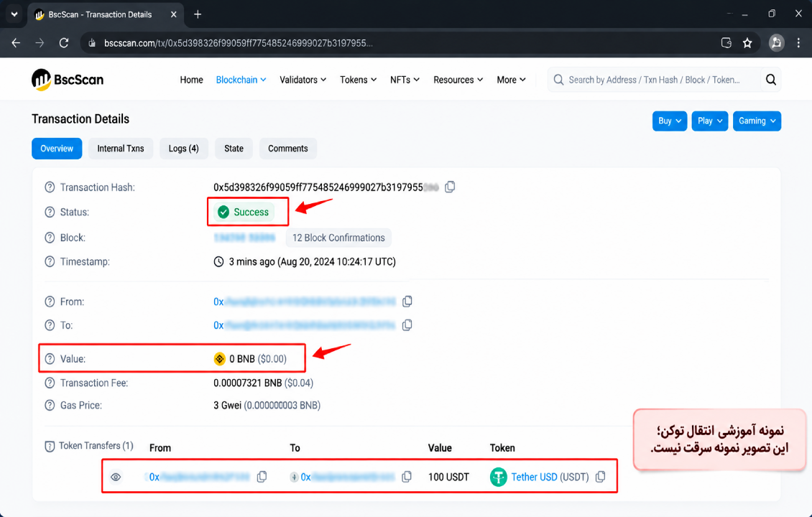The height and width of the screenshot is (517, 812).
Task: Go to Home in navigation
Action: pos(191,80)
